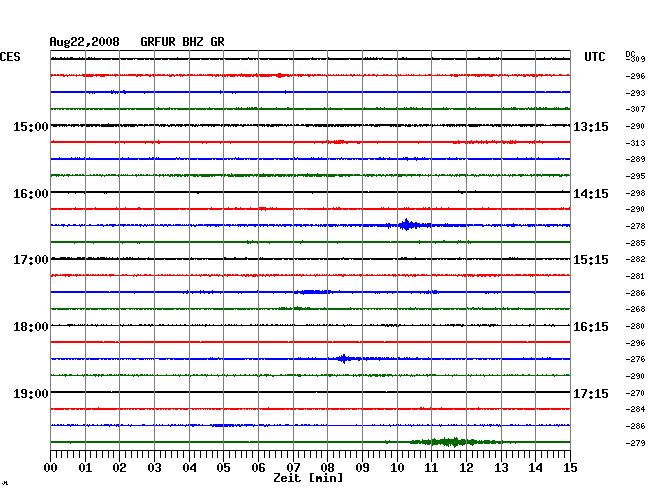
Task: Click the DC offset value -270
Action: (x=635, y=393)
